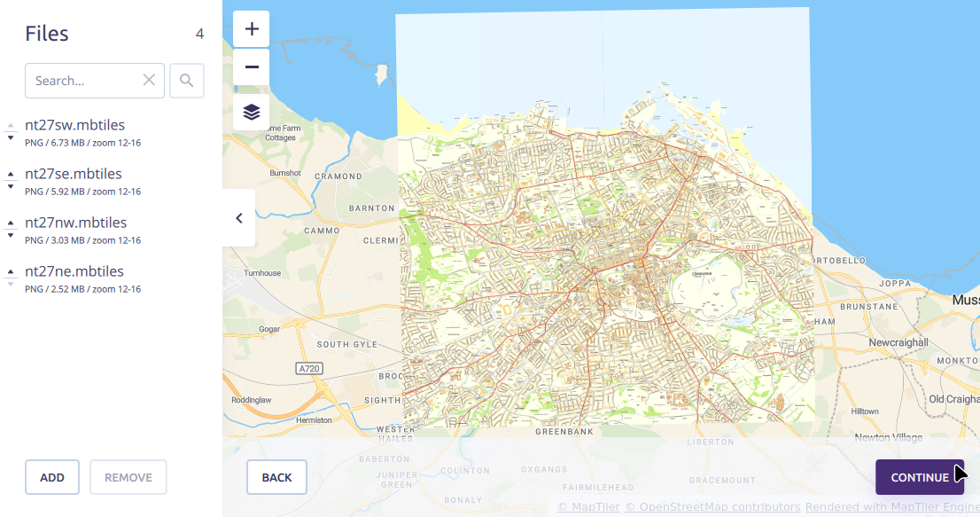The width and height of the screenshot is (980, 517).
Task: Open the map layers switcher
Action: [x=252, y=113]
